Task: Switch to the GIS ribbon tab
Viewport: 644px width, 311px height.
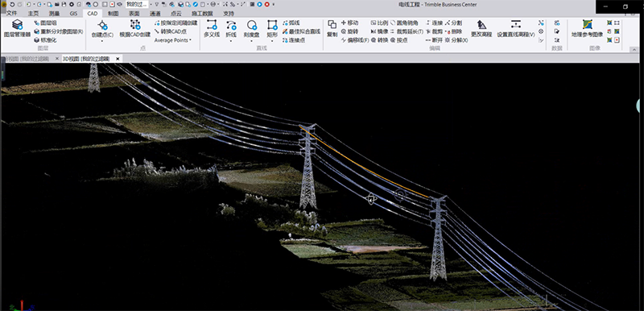Action: [73, 13]
